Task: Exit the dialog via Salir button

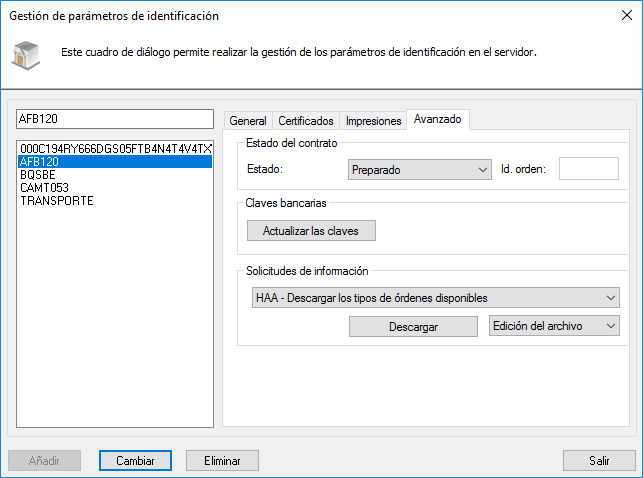Action: 599,460
